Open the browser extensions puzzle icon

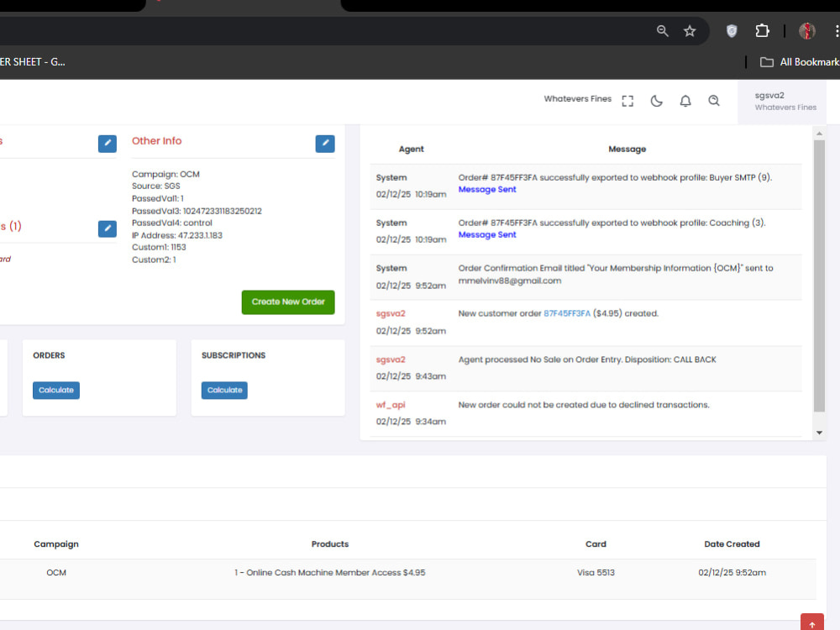762,31
